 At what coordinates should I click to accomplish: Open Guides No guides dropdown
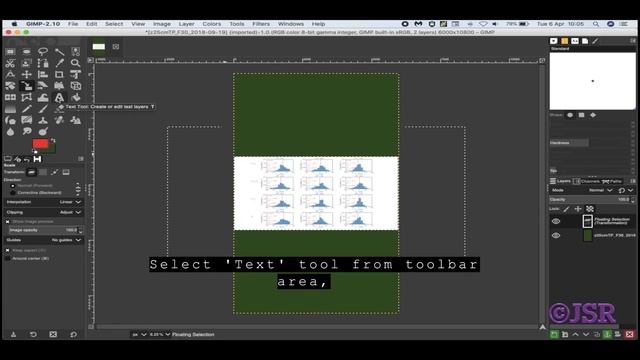coord(43,240)
